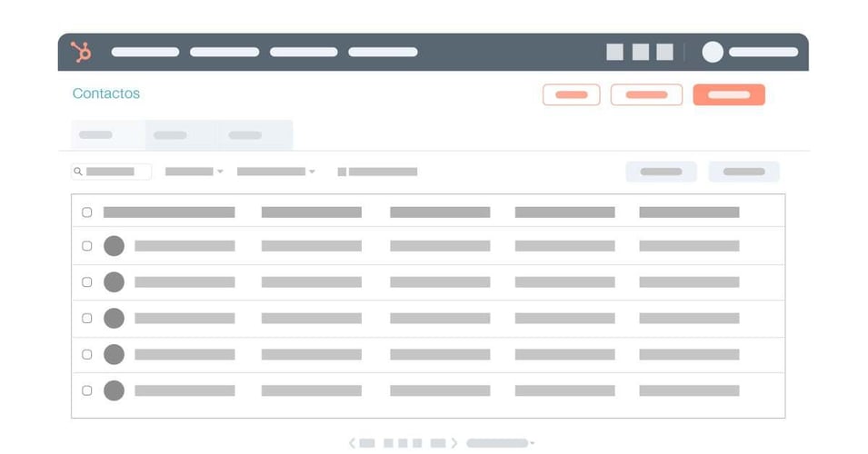
Task: Open the user account avatar
Action: tap(713, 53)
